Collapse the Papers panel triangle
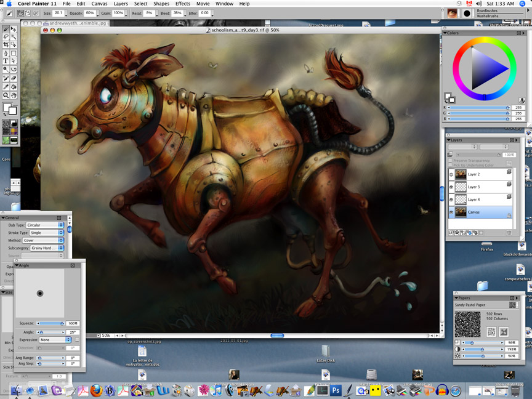 click(x=456, y=298)
